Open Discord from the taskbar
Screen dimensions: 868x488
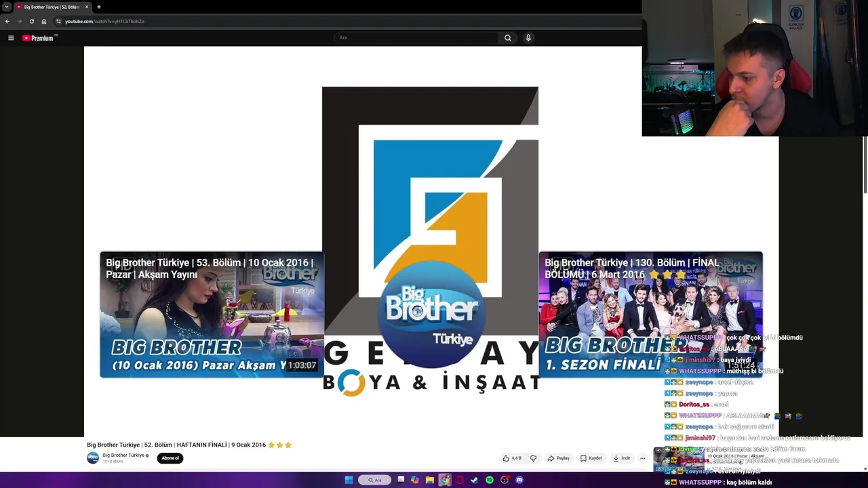point(519,480)
